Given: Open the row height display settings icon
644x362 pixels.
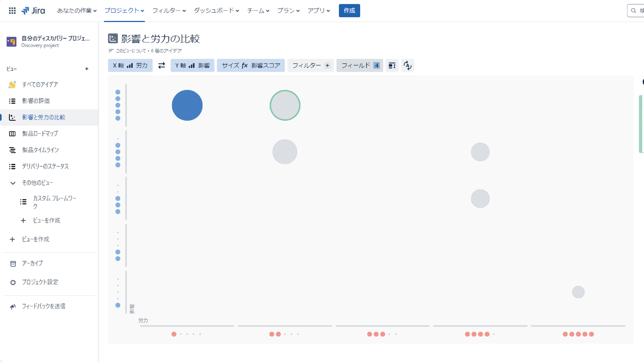Looking at the screenshot, I should [x=392, y=65].
